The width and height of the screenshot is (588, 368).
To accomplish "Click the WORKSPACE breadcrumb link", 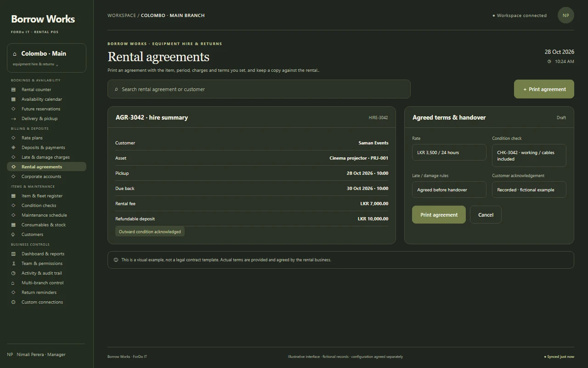I will tap(122, 16).
